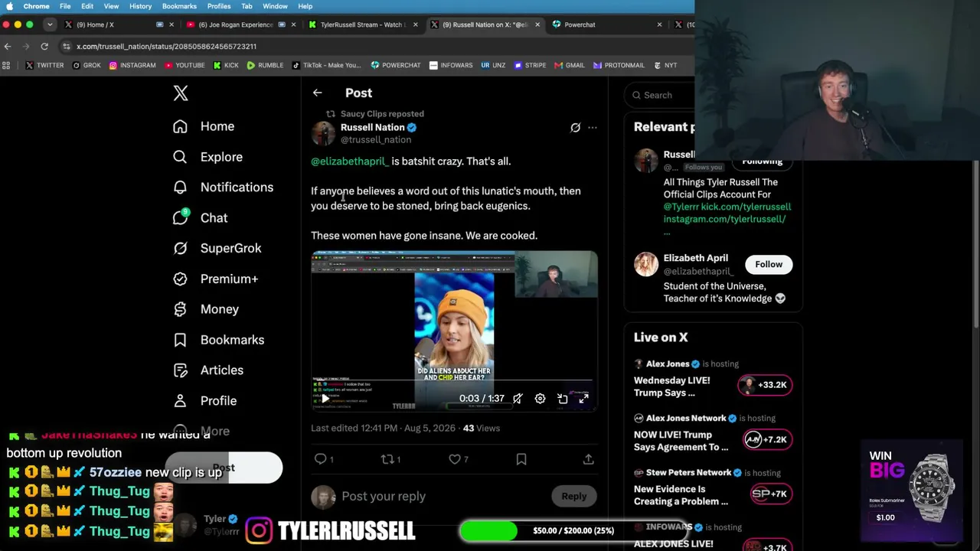Click the Reply button
The image size is (980, 551).
point(573,496)
